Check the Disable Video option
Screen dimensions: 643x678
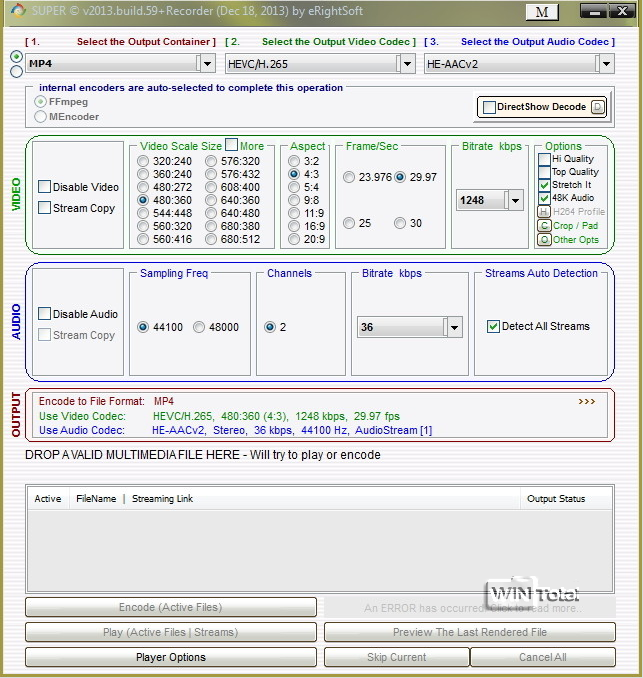[45, 187]
